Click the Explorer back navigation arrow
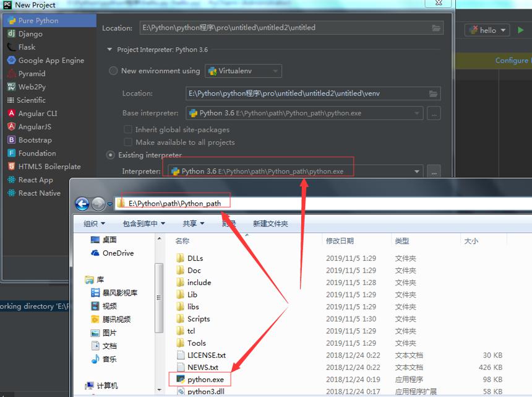This screenshot has width=532, height=397. tap(82, 204)
